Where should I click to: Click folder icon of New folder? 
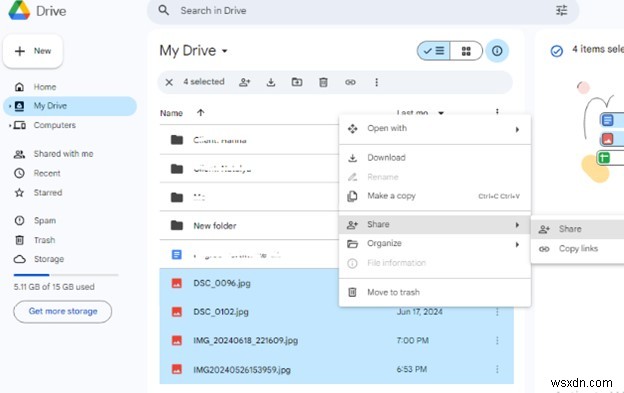tap(177, 226)
